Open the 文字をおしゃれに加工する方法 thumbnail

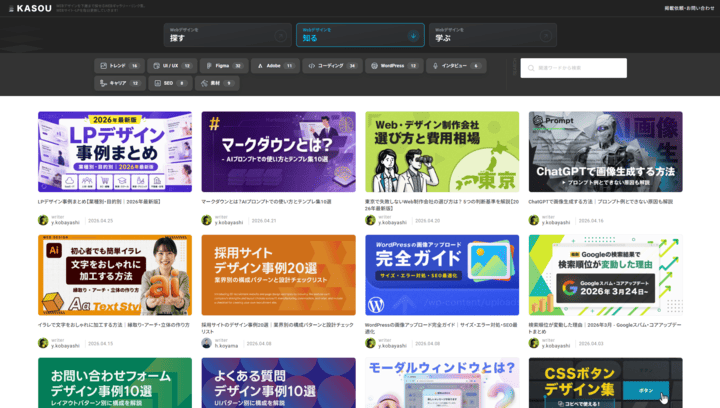[115, 275]
